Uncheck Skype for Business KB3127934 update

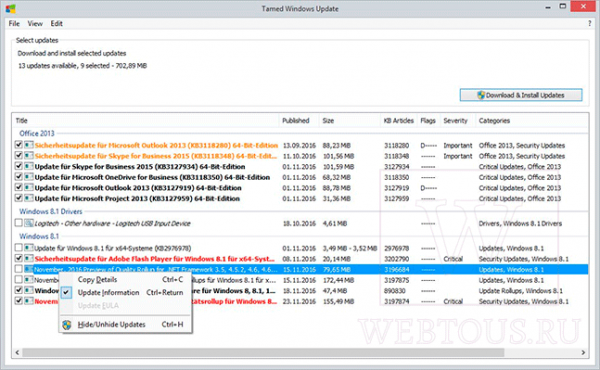pos(18,166)
